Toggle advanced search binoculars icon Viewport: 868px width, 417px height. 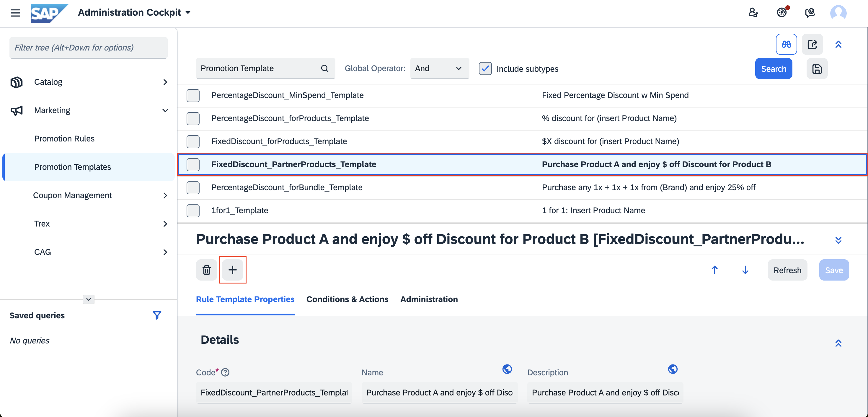[786, 44]
